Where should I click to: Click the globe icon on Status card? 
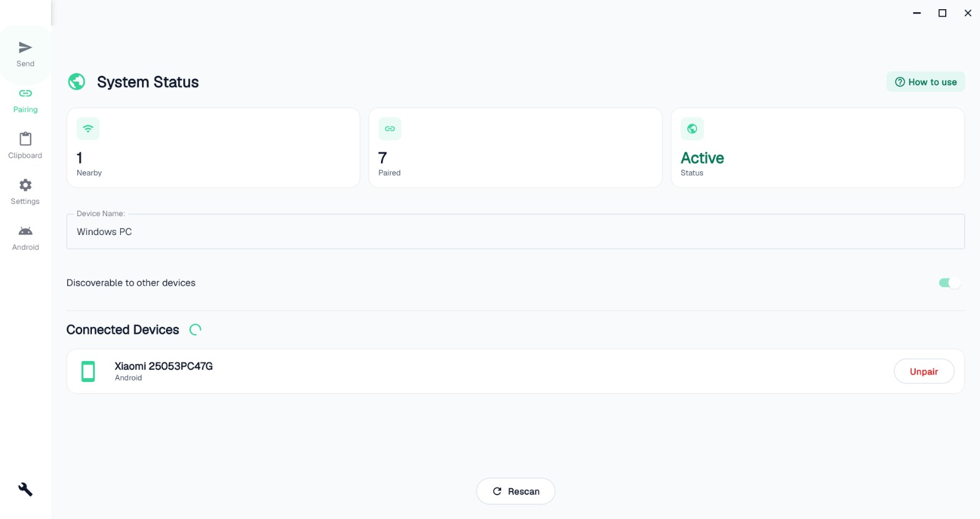[692, 129]
